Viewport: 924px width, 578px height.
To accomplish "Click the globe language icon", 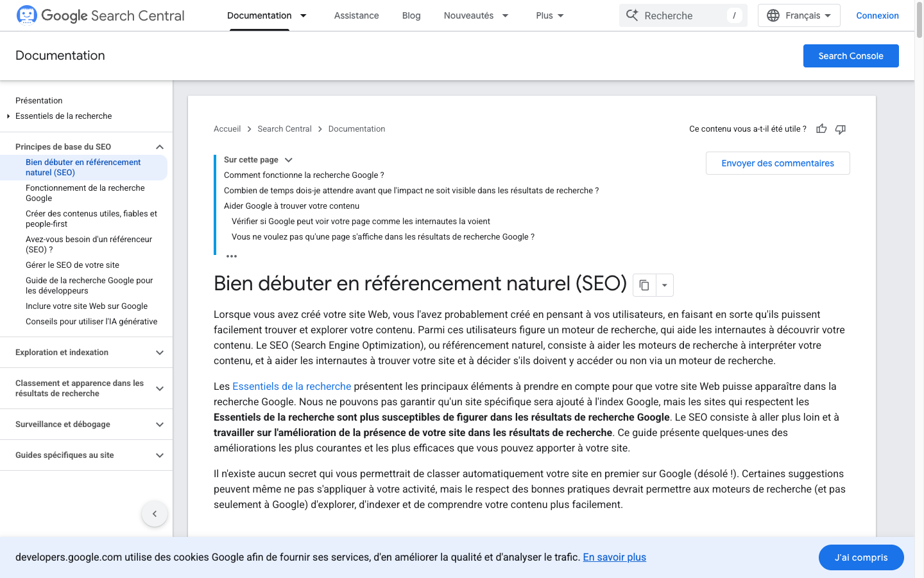I will 773,15.
